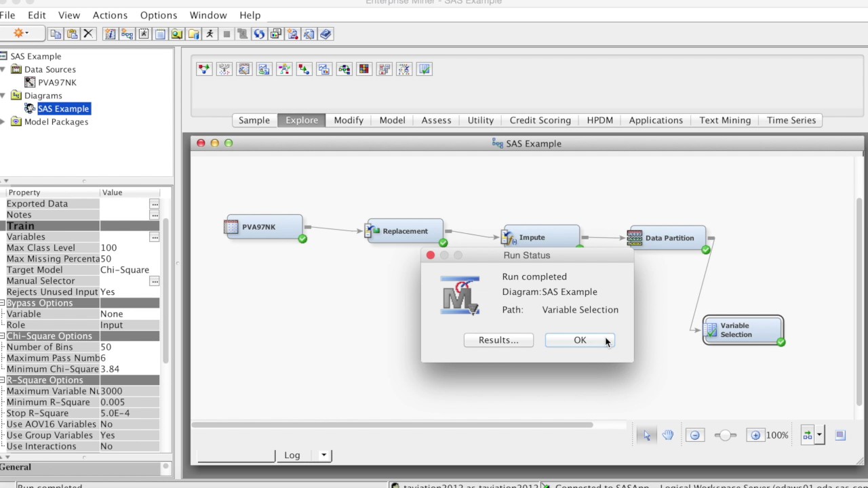Collapse the Bypass Options property section
The image size is (868, 488).
[x=3, y=303]
